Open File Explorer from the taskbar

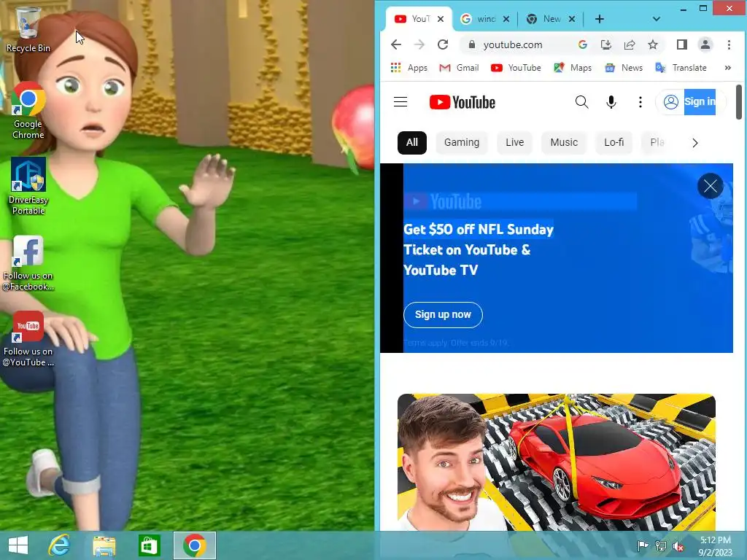coord(104,545)
